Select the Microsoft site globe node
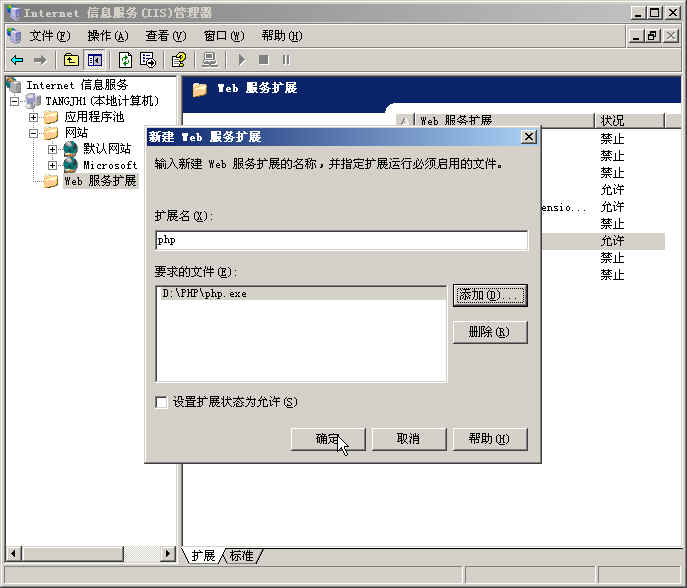 [x=110, y=165]
